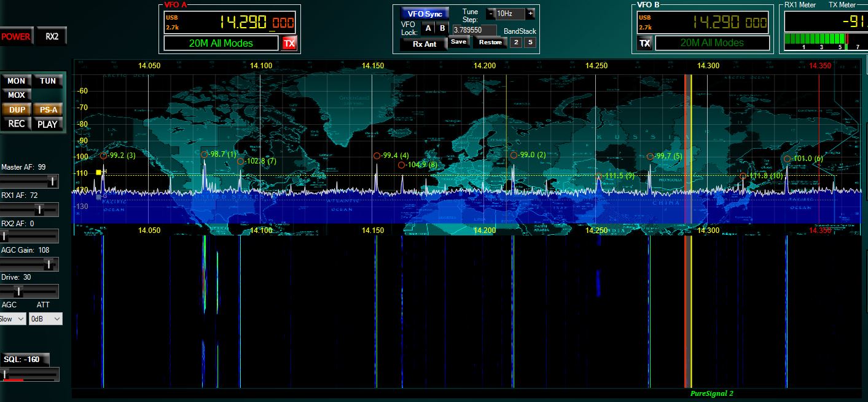Click the -99.0 (2) peak marker circle
Image resolution: width=868 pixels, height=402 pixels.
(x=514, y=155)
